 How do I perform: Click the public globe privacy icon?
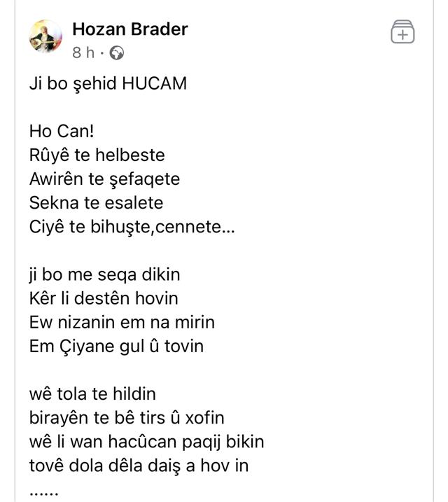tap(117, 53)
